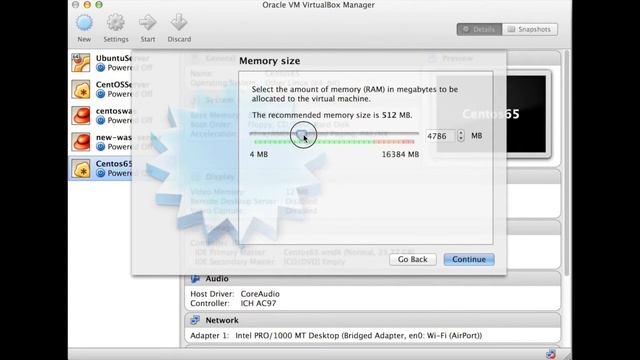Viewport: 640px width, 360px height.
Task: Click the 'Memory size' dialog heading
Action: pos(269,61)
